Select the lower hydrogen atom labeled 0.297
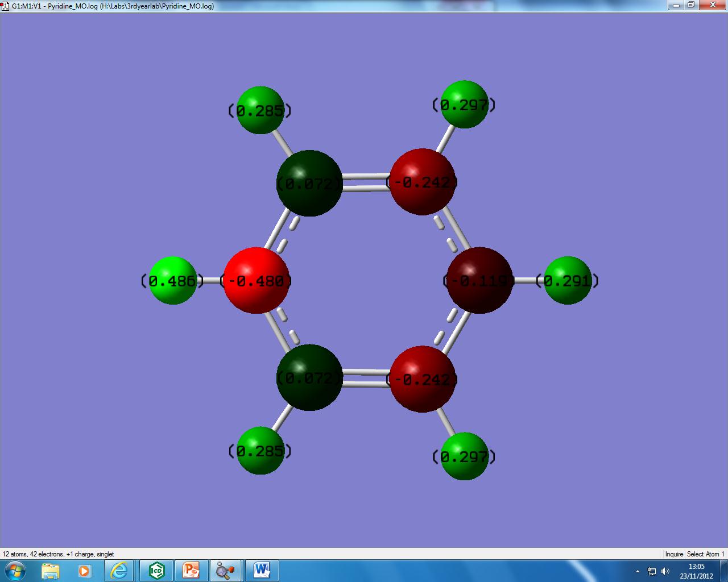The image size is (728, 582). pyautogui.click(x=464, y=456)
